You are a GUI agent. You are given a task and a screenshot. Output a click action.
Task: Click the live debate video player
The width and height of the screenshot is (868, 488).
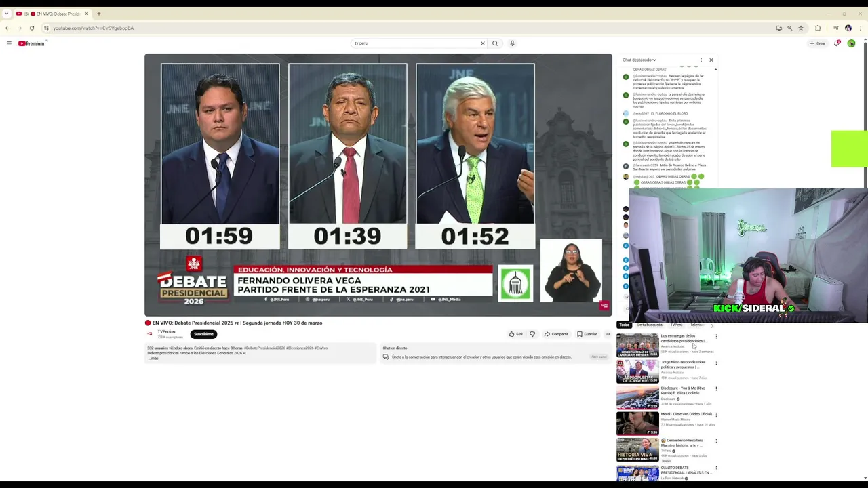tap(378, 184)
